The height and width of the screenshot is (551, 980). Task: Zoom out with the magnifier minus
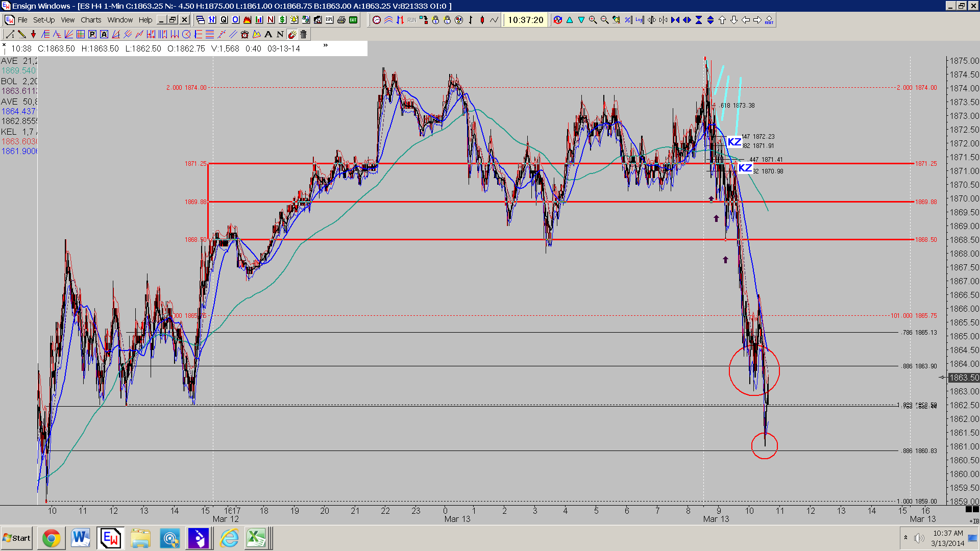(x=604, y=20)
